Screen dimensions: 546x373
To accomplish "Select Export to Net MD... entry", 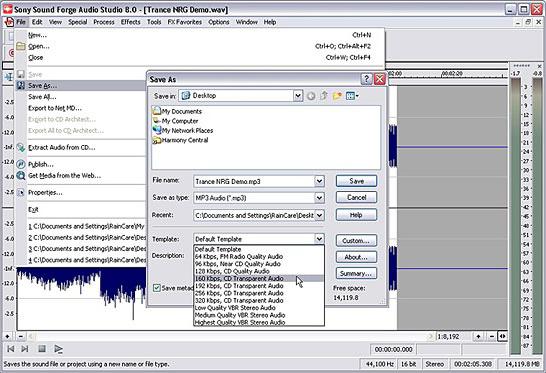I will click(x=55, y=108).
